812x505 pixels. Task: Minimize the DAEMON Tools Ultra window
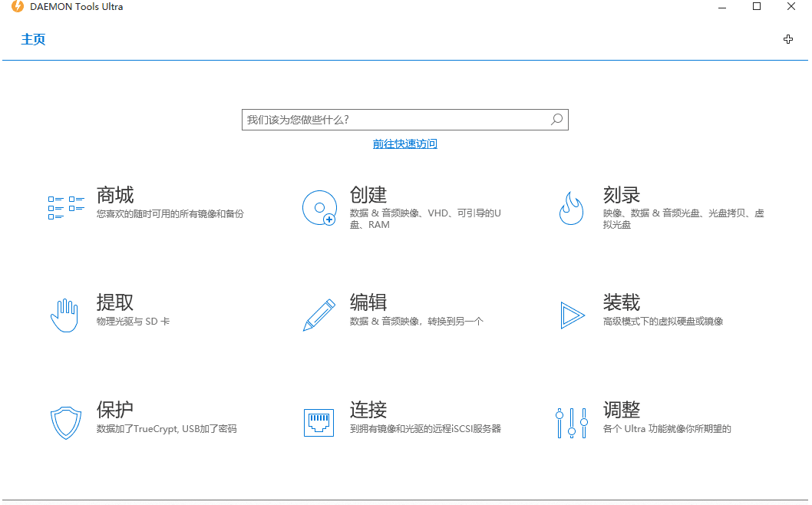(x=722, y=7)
